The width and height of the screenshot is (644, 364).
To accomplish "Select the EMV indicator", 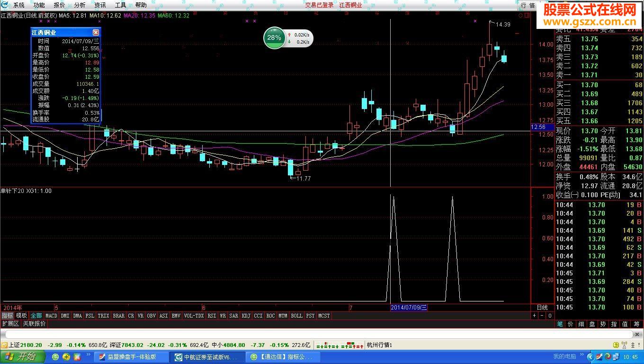I will [x=176, y=315].
